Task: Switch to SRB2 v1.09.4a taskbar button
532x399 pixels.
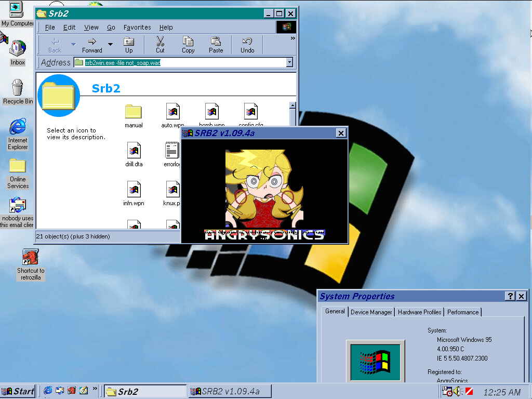Action: 230,392
